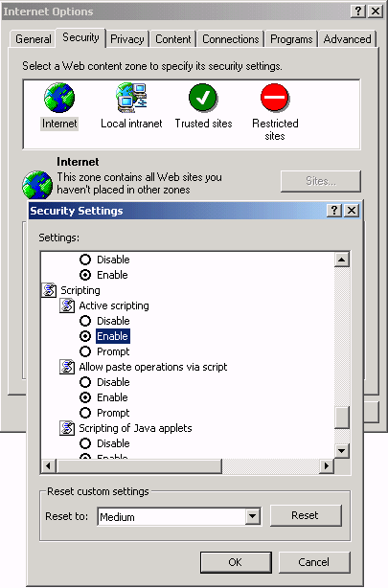Click the settings list scroll up arrow

[x=342, y=260]
